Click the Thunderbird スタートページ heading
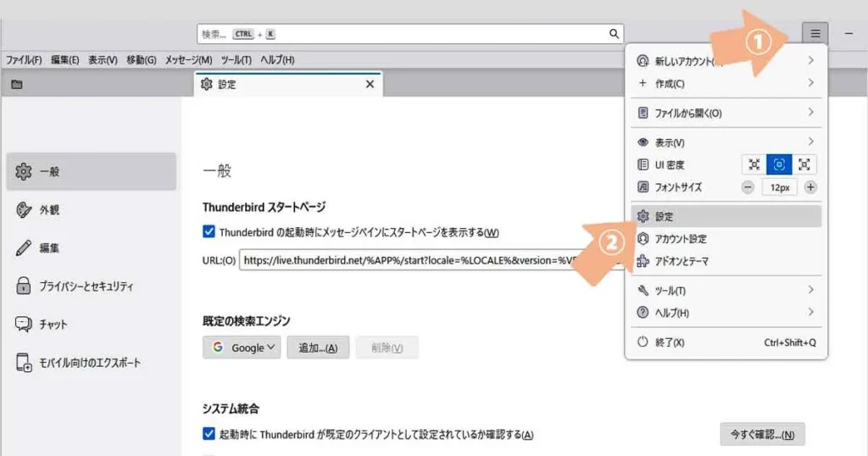The image size is (868, 456). pyautogui.click(x=264, y=207)
